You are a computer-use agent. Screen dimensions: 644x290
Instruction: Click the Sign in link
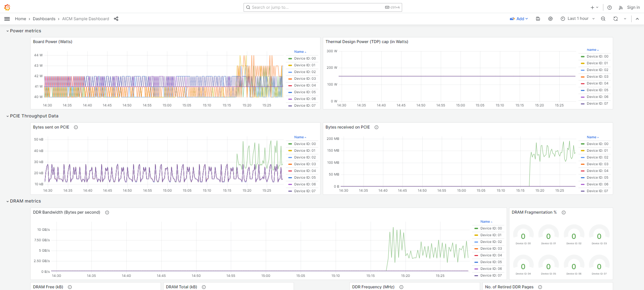point(633,7)
